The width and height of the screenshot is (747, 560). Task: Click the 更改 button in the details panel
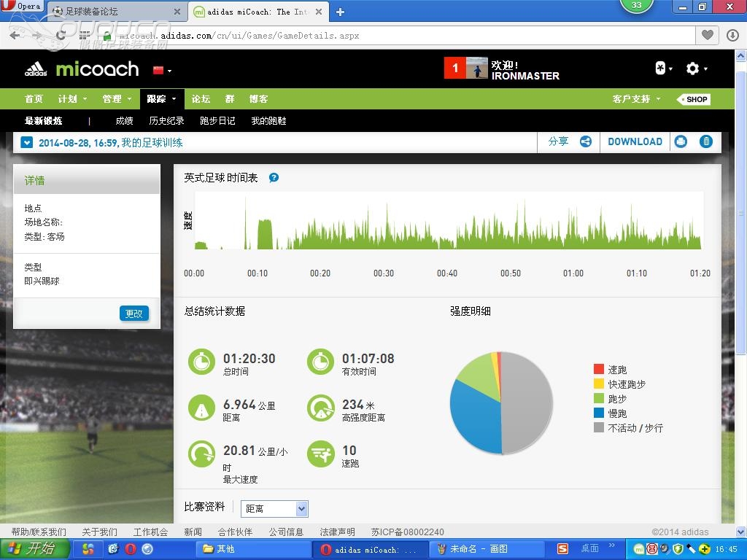pos(133,313)
